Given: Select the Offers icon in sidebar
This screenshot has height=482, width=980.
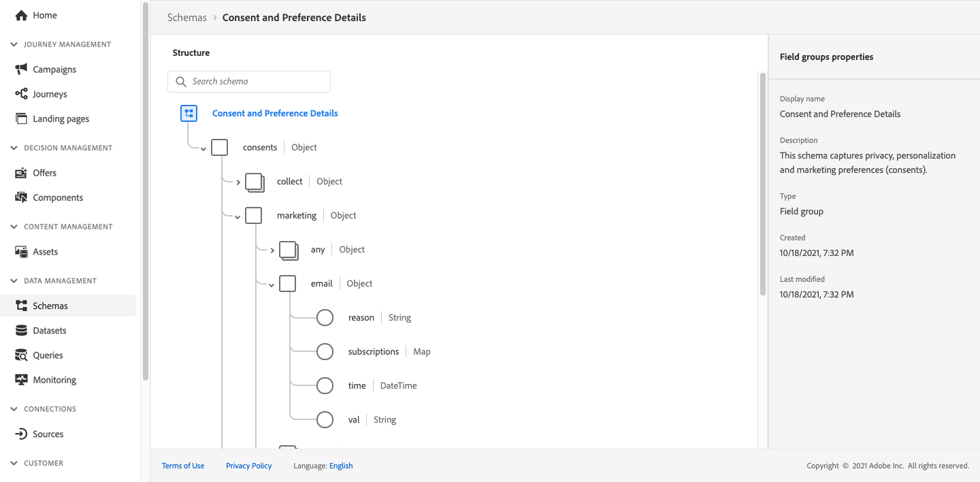Looking at the screenshot, I should coord(21,173).
